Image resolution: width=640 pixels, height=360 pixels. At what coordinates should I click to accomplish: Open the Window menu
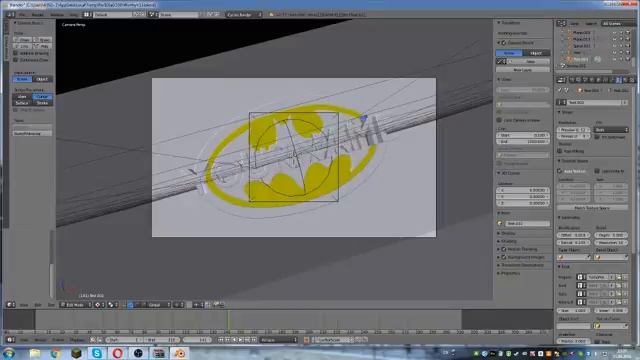(x=57, y=14)
